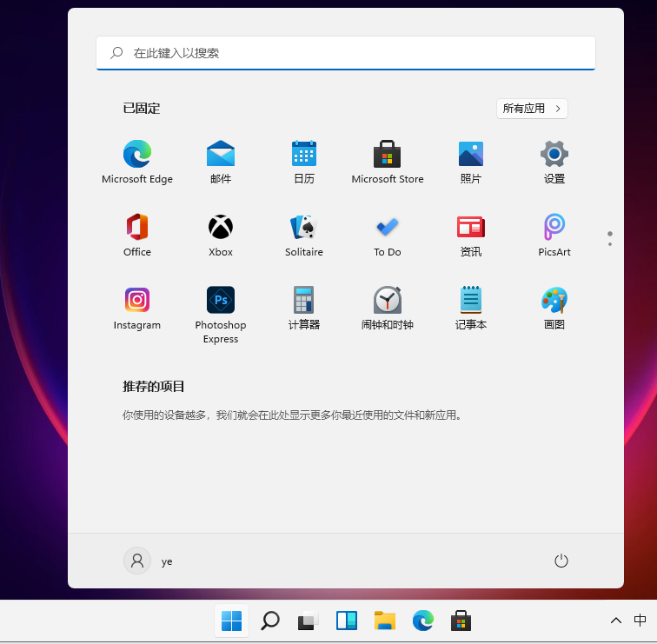Show hidden system tray icons chevron

point(616,621)
